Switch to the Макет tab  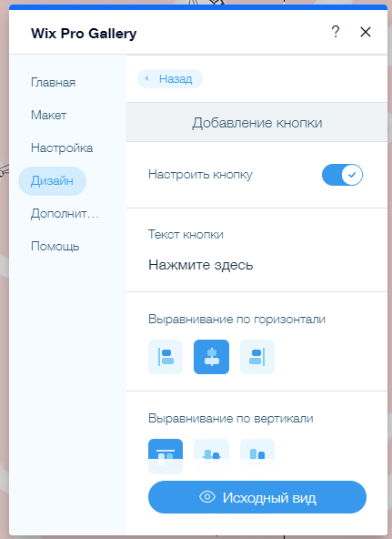(x=49, y=115)
